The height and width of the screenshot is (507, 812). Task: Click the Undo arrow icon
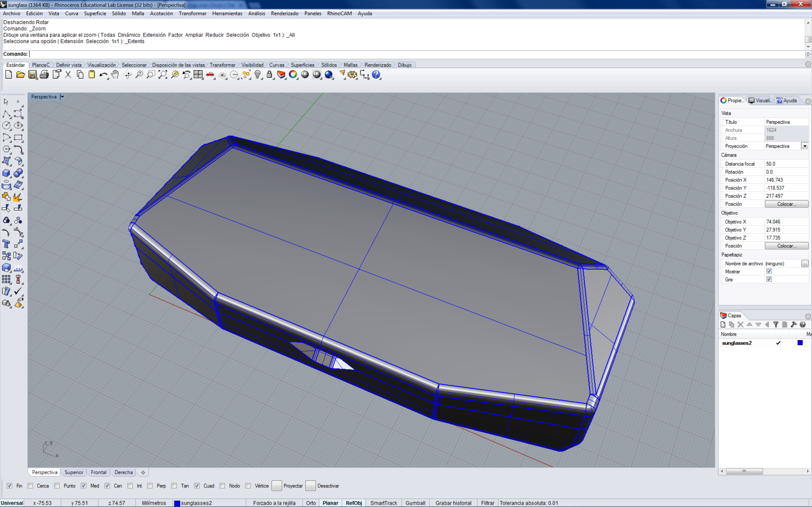tap(103, 75)
